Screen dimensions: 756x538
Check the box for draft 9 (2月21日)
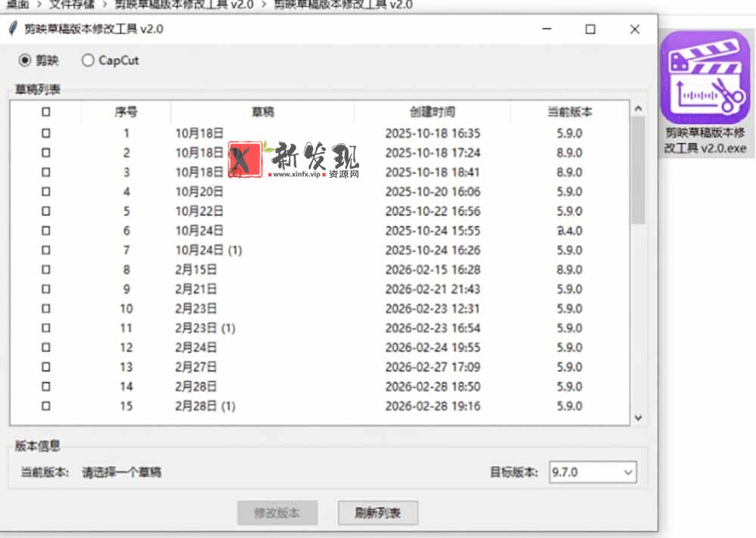46,289
